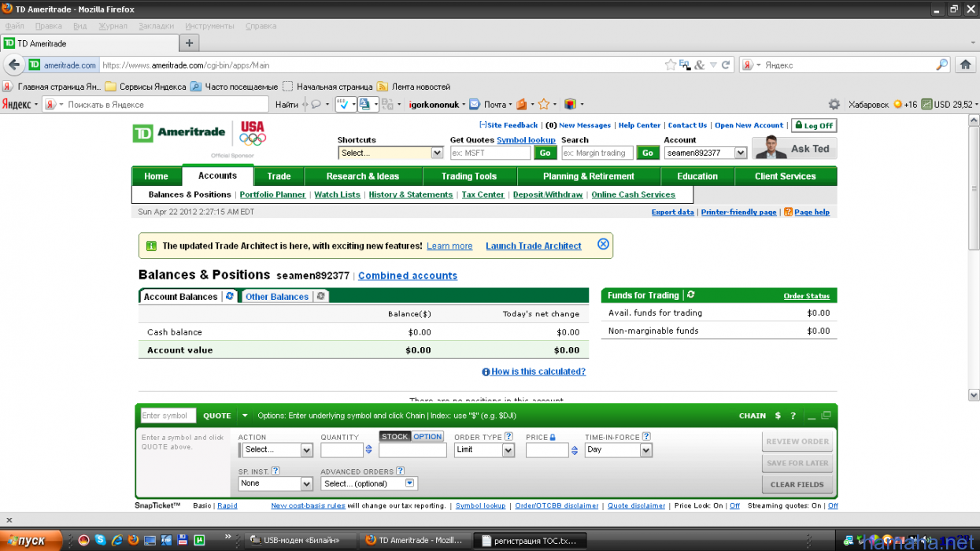The image size is (980, 551).
Task: Click the Windows Start button
Action: point(32,540)
